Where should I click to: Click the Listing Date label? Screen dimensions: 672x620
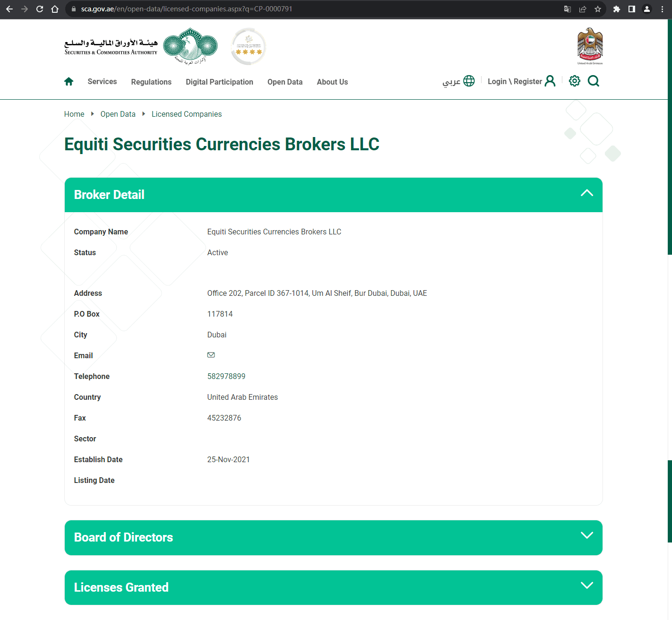(95, 480)
